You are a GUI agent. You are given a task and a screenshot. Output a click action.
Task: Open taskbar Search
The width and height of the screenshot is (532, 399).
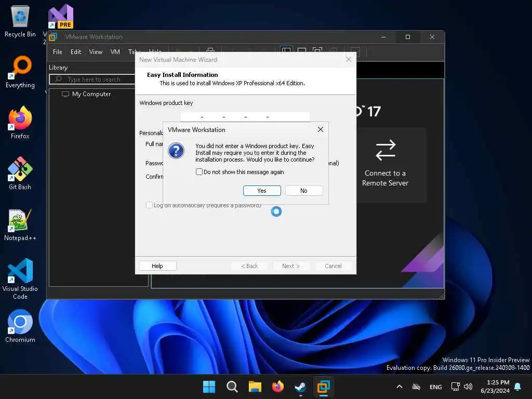pyautogui.click(x=232, y=387)
